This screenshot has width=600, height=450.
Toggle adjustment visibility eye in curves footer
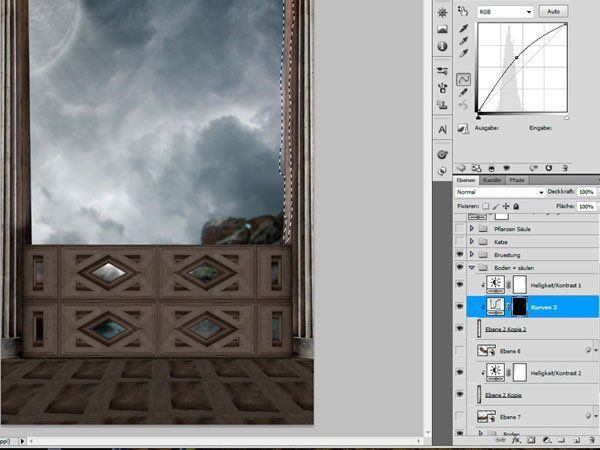coord(507,168)
